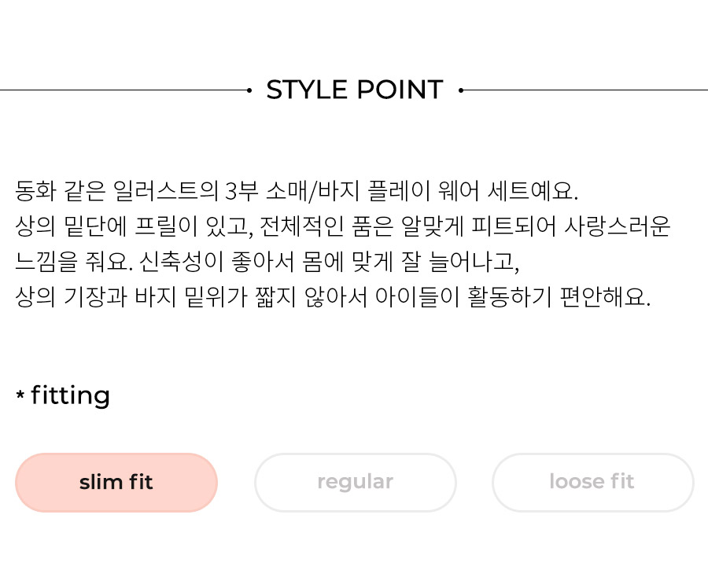
Task: Click the description line starting with 느낌을 줘요
Action: [267, 262]
